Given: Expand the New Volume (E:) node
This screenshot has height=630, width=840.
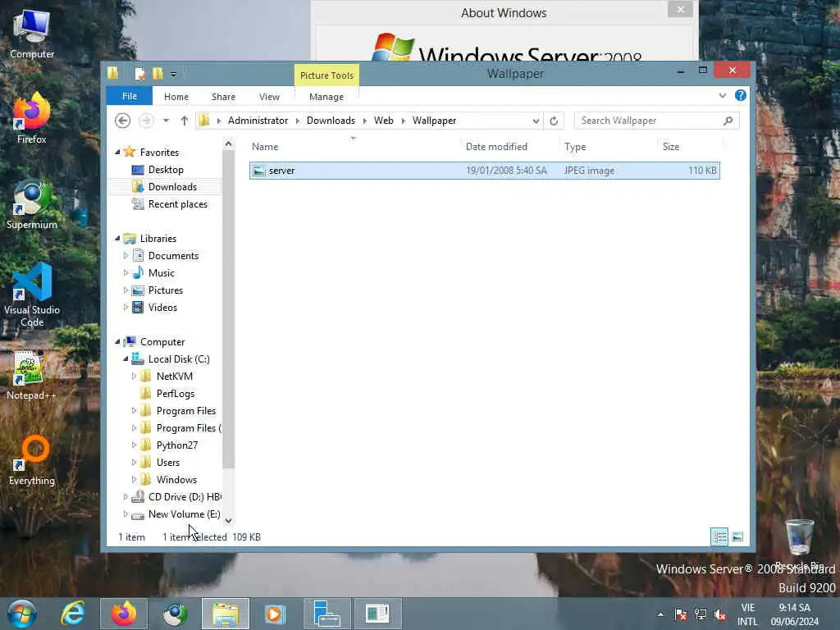Looking at the screenshot, I should click(126, 514).
